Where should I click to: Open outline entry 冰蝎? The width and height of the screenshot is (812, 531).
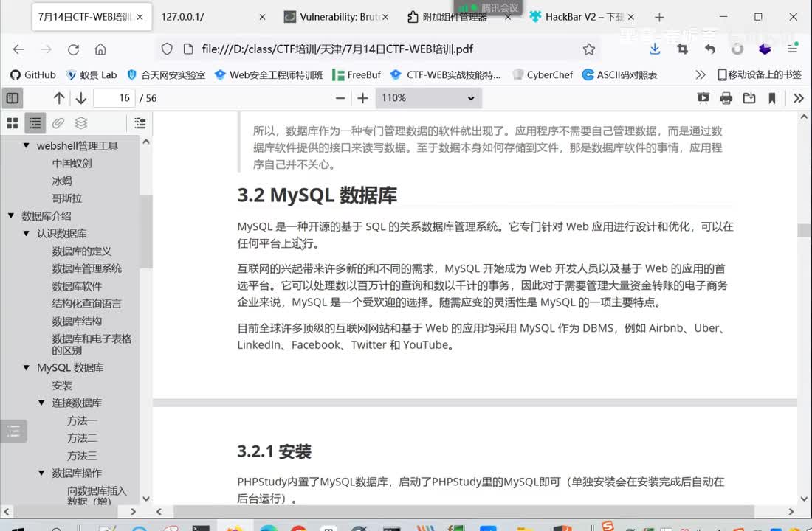pyautogui.click(x=61, y=181)
